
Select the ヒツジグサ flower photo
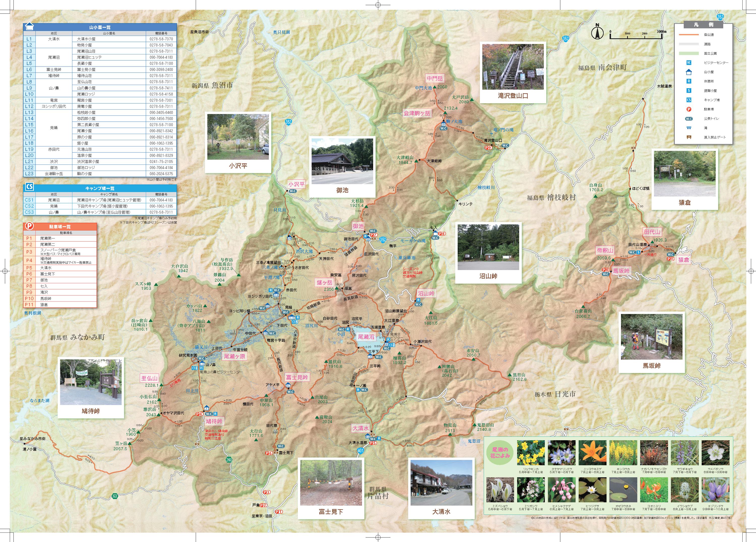coord(592,490)
